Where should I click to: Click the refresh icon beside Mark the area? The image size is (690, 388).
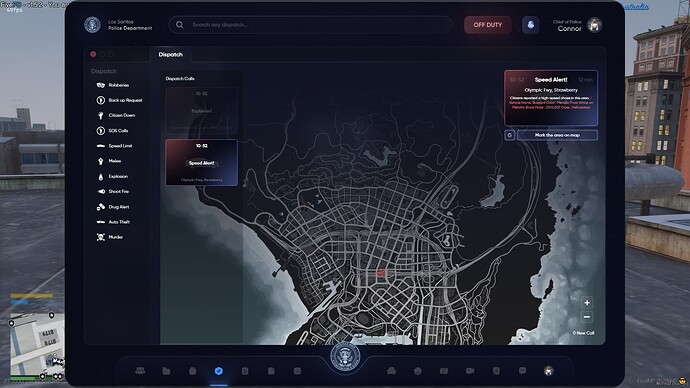coord(510,135)
